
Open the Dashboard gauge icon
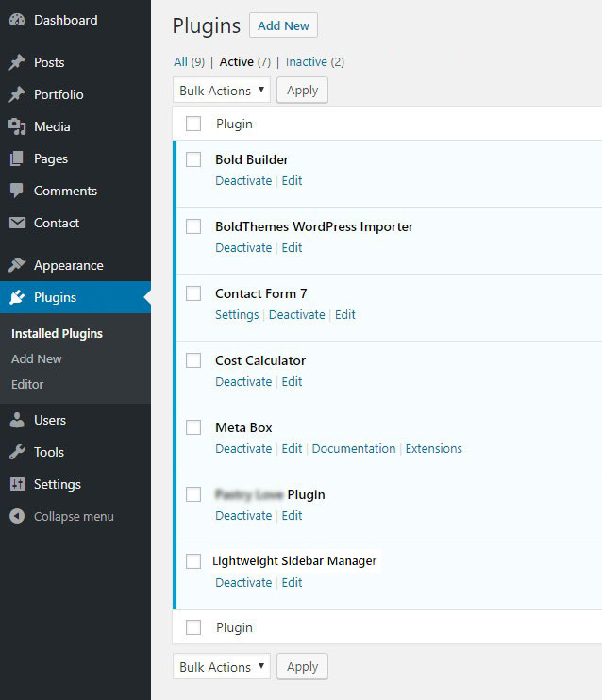tap(17, 20)
